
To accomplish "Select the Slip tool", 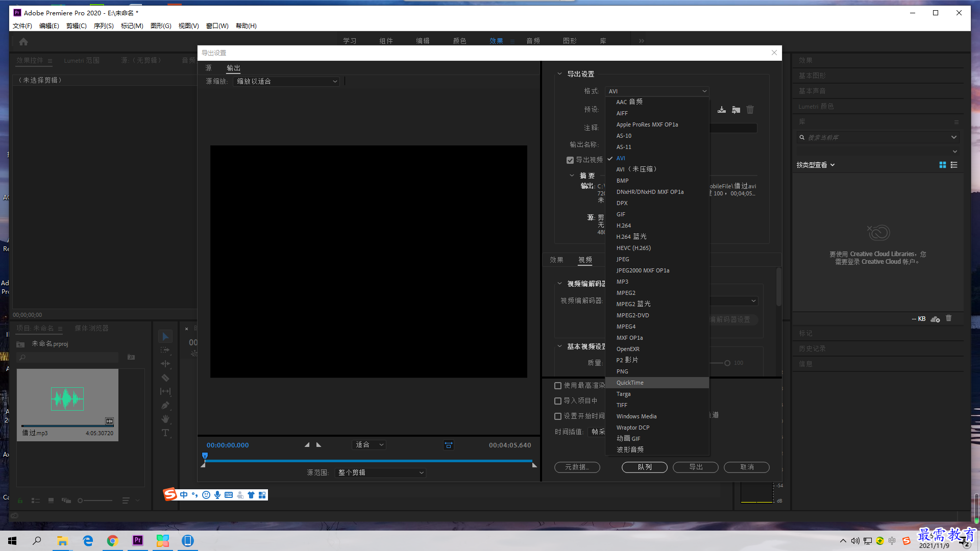I will 165,391.
